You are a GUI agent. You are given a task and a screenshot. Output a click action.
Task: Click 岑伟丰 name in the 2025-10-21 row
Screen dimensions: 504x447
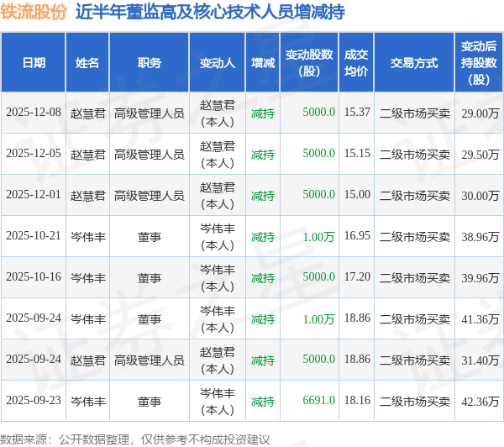pyautogui.click(x=87, y=237)
